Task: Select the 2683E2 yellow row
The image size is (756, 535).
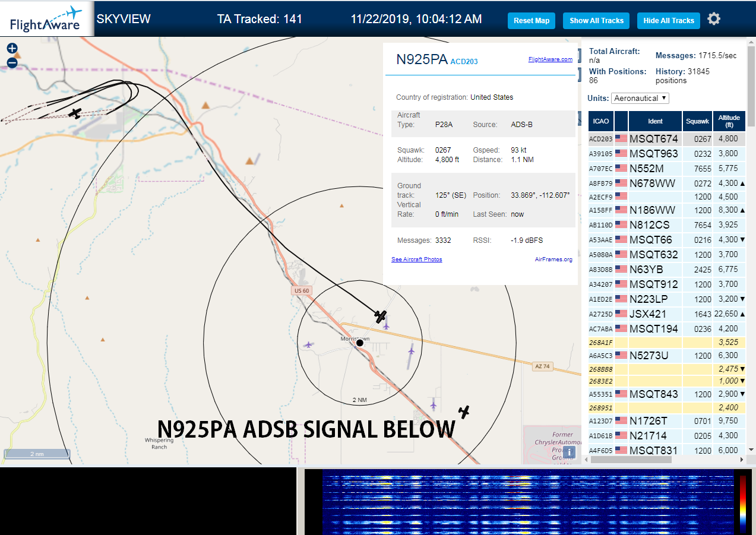Action: click(x=667, y=381)
